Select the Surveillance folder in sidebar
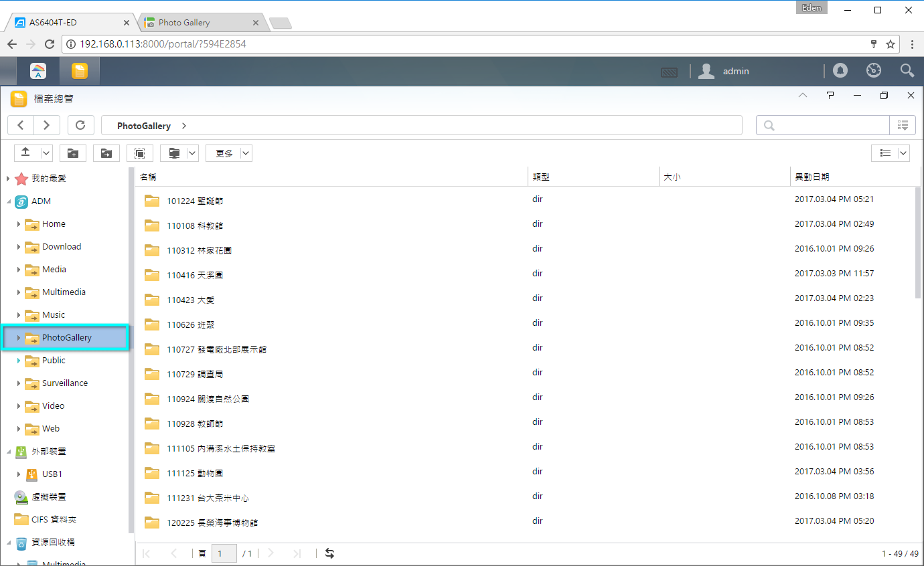924x566 pixels. coord(65,383)
